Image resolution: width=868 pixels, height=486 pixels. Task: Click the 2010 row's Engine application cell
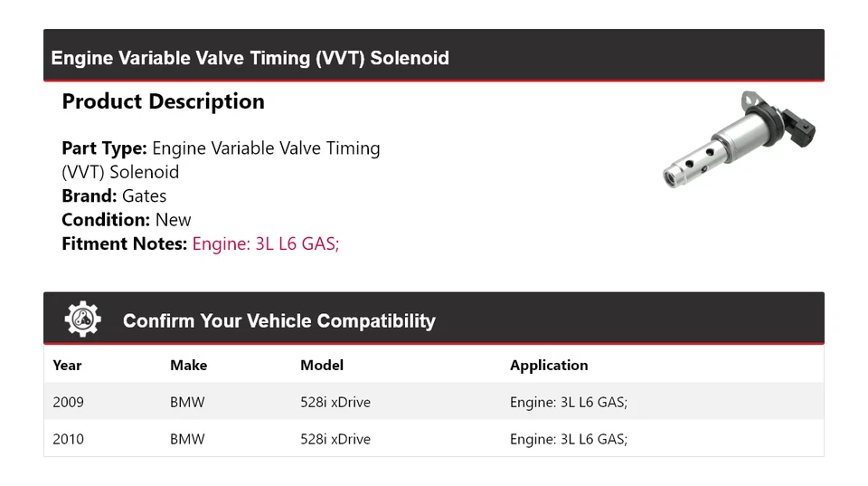[x=568, y=439]
